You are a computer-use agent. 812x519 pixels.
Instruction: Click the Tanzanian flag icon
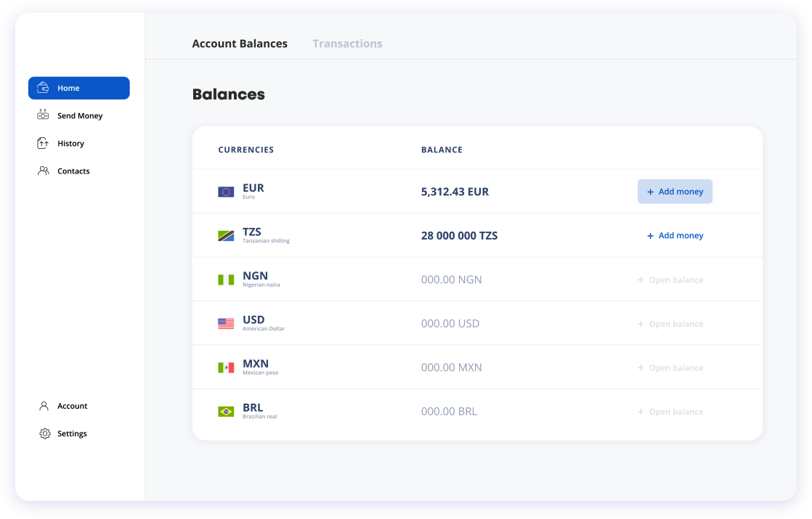point(226,236)
